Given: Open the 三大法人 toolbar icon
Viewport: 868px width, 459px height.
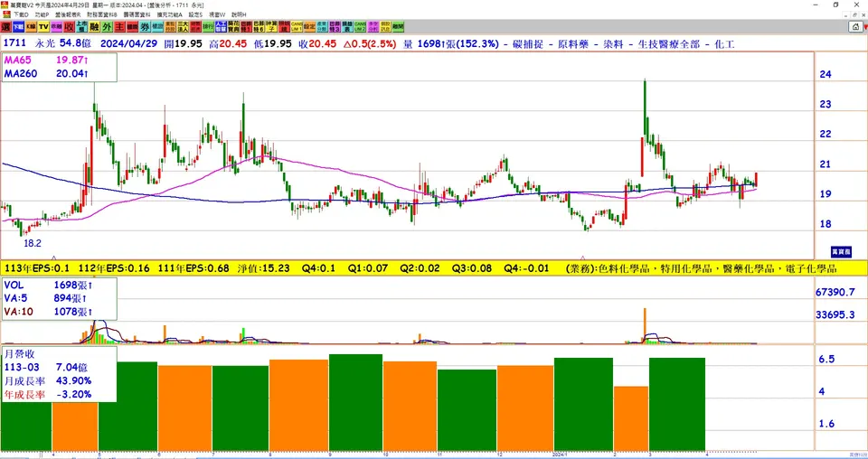Looking at the screenshot, I should click(183, 26).
